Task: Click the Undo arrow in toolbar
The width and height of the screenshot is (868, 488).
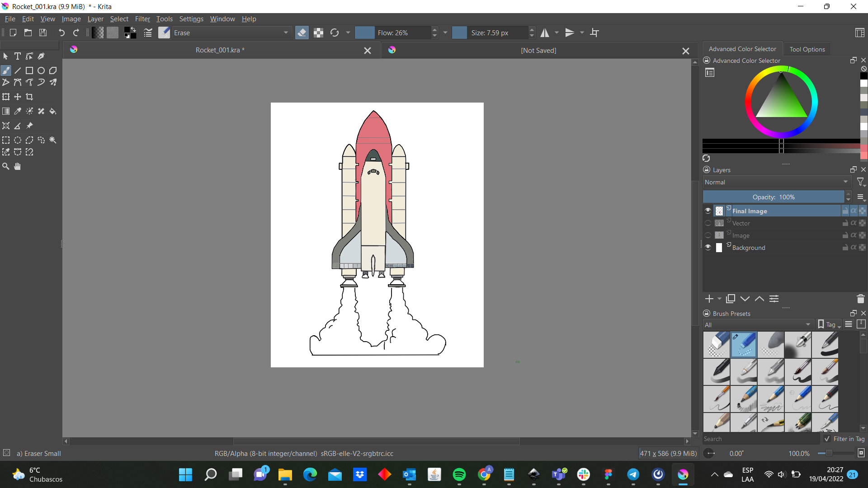Action: click(x=61, y=33)
